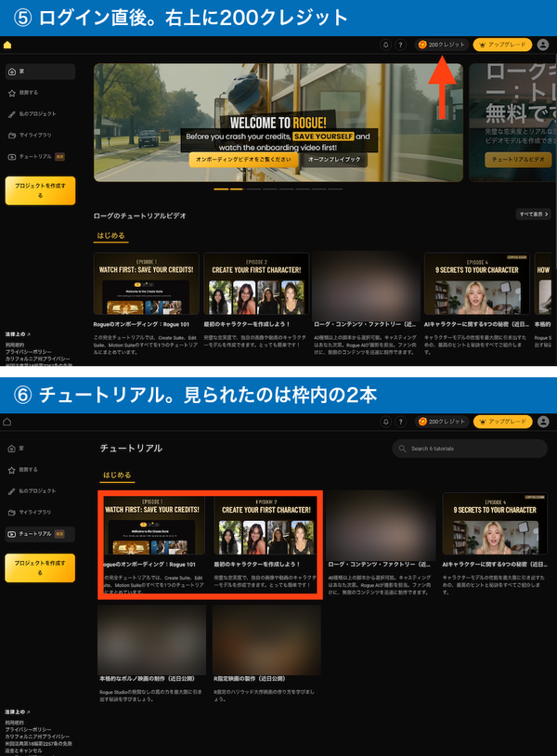Open Episode 4 thumbnail on the home page
The width and height of the screenshot is (557, 756).
(x=477, y=283)
